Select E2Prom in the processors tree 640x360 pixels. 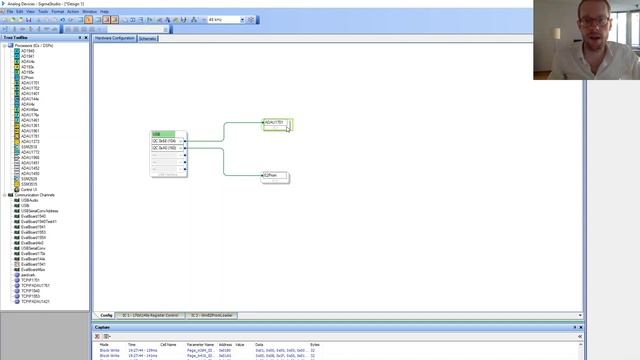27,78
